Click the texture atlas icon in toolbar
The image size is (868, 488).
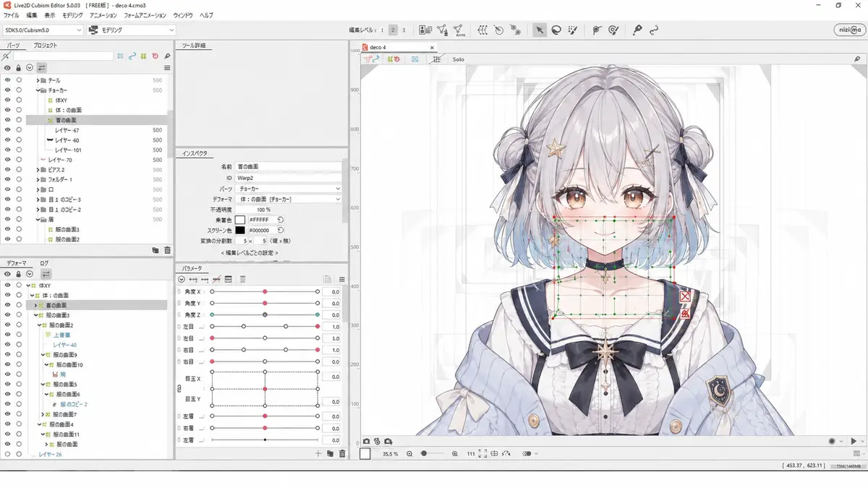pos(425,30)
